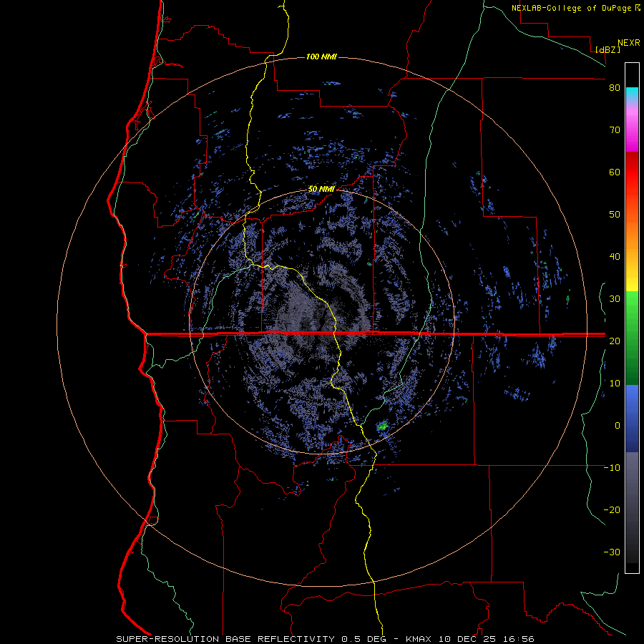Click the NEXR label above the color scale
Viewport: 644px width, 644px height.
628,43
